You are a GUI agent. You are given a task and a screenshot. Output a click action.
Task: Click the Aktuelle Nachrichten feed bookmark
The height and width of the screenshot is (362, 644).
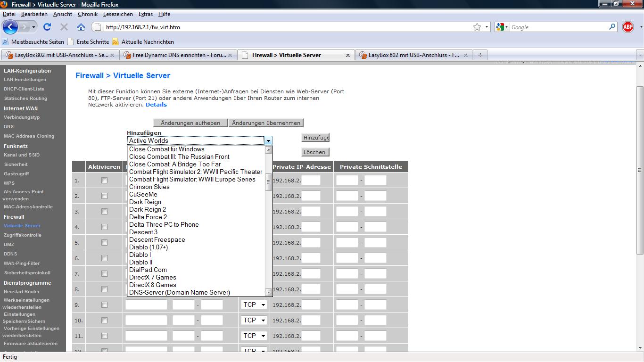(x=143, y=42)
